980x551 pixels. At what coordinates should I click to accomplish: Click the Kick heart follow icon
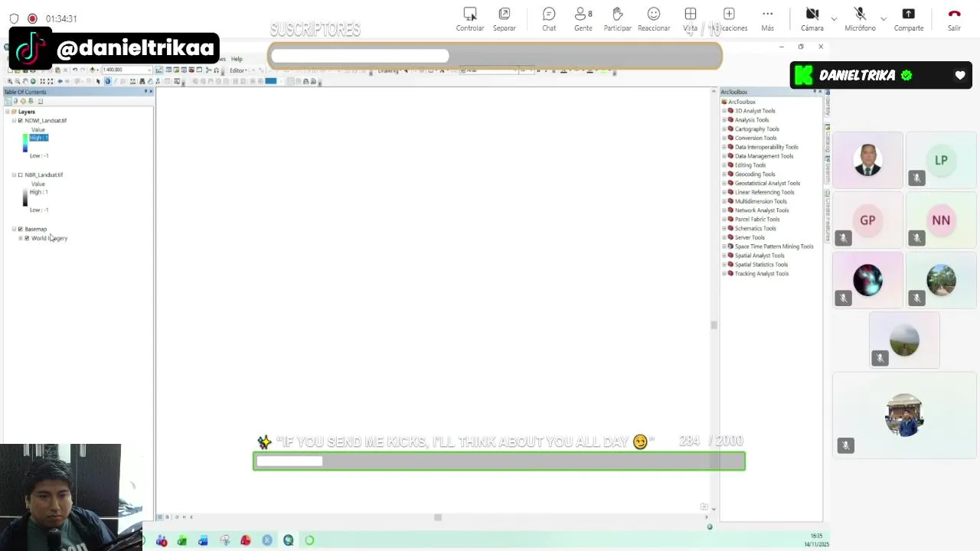[960, 75]
